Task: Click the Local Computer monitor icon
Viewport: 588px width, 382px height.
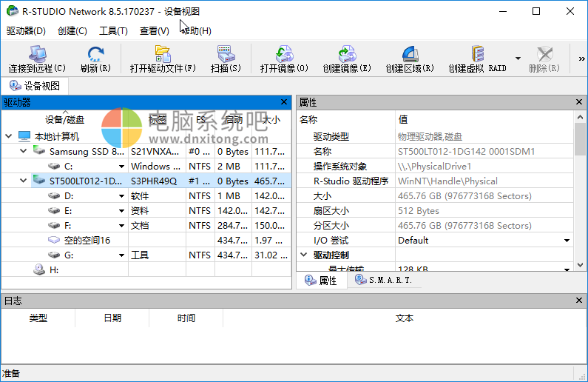Action: (x=24, y=135)
